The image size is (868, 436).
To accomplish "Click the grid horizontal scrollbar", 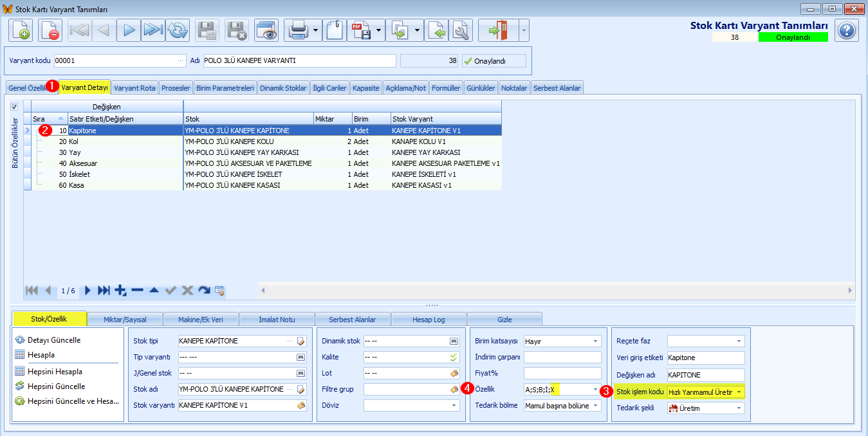I will coord(557,291).
